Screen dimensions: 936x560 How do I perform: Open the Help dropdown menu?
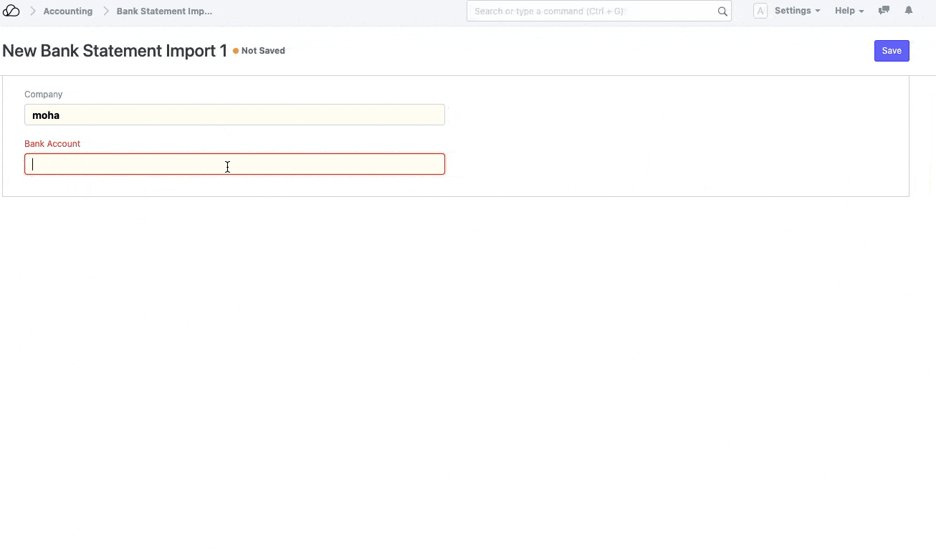(x=849, y=11)
